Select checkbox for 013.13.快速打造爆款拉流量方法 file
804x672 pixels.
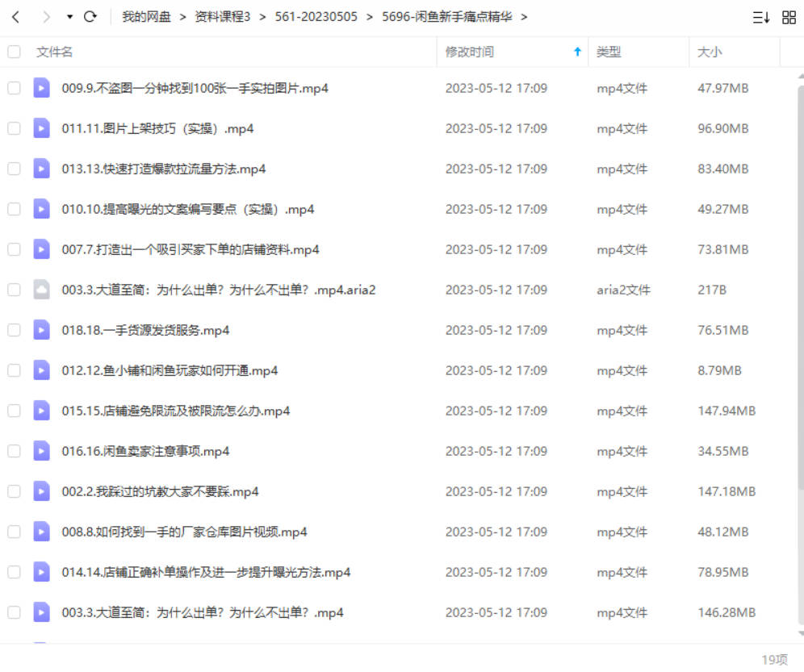pos(14,169)
